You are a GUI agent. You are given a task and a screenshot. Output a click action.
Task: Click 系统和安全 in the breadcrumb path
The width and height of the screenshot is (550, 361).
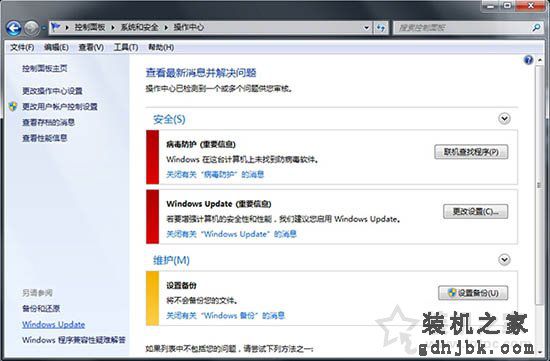coord(139,27)
